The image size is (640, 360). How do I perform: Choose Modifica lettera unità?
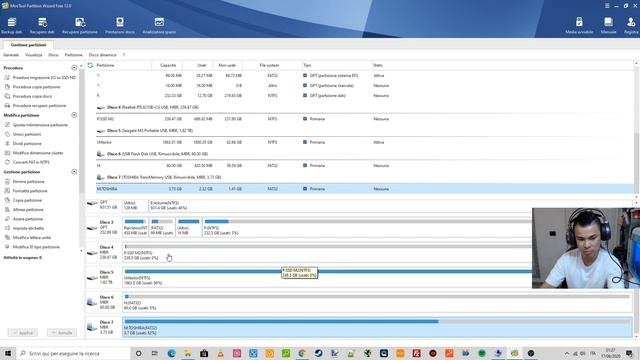(28, 238)
